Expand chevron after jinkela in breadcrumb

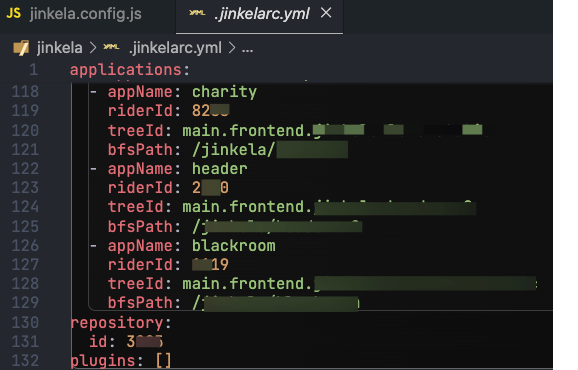pyautogui.click(x=93, y=48)
